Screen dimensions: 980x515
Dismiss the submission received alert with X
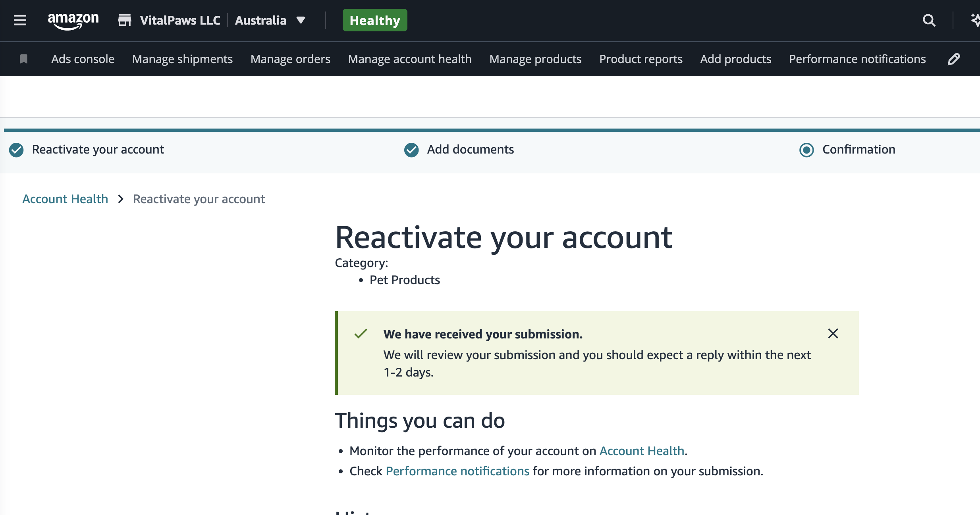coord(833,333)
